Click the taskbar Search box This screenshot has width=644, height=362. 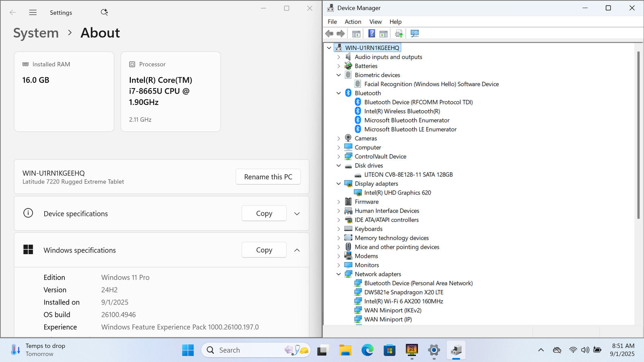[x=255, y=350]
